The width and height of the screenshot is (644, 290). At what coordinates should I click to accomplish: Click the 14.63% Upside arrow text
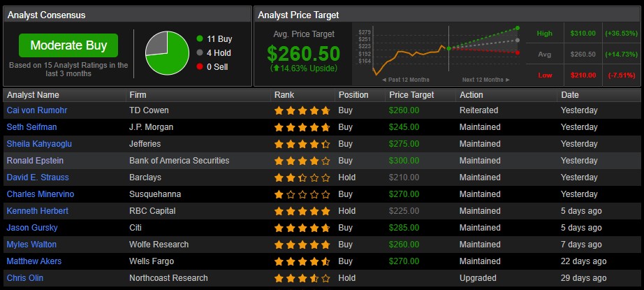click(304, 68)
